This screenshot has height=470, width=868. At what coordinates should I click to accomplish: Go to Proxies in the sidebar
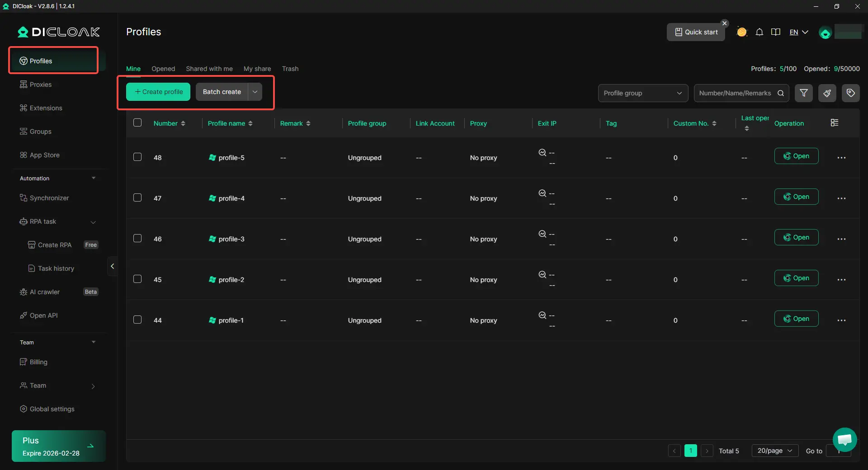41,85
